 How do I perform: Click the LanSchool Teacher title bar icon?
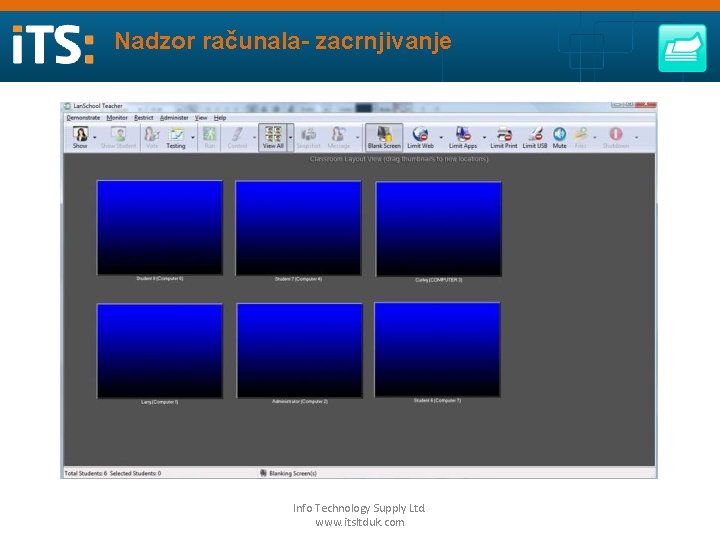coord(68,106)
